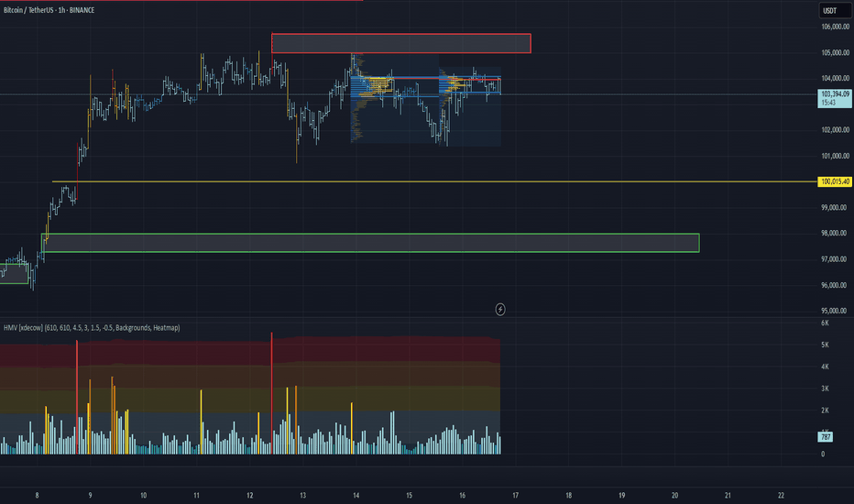This screenshot has height=504, width=854.
Task: Click date 14 on the time axis
Action: [x=356, y=495]
